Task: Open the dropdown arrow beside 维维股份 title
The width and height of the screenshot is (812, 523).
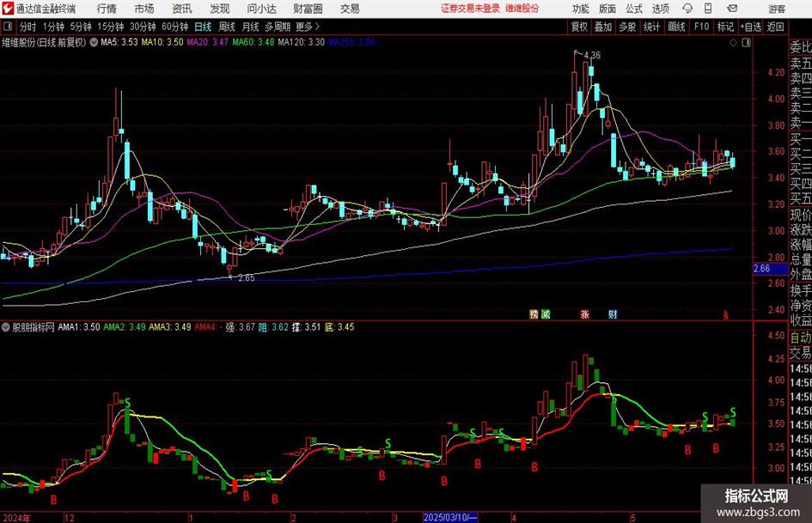Action: click(94, 42)
